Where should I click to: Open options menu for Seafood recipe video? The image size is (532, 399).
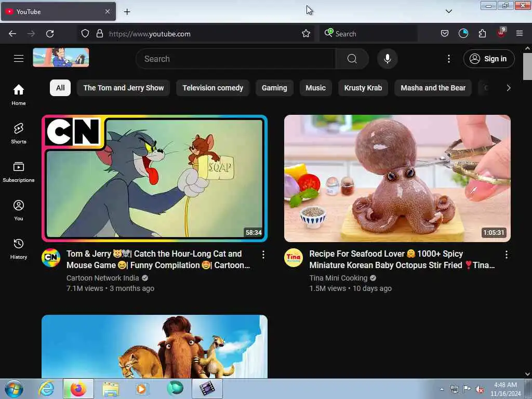[x=506, y=255]
